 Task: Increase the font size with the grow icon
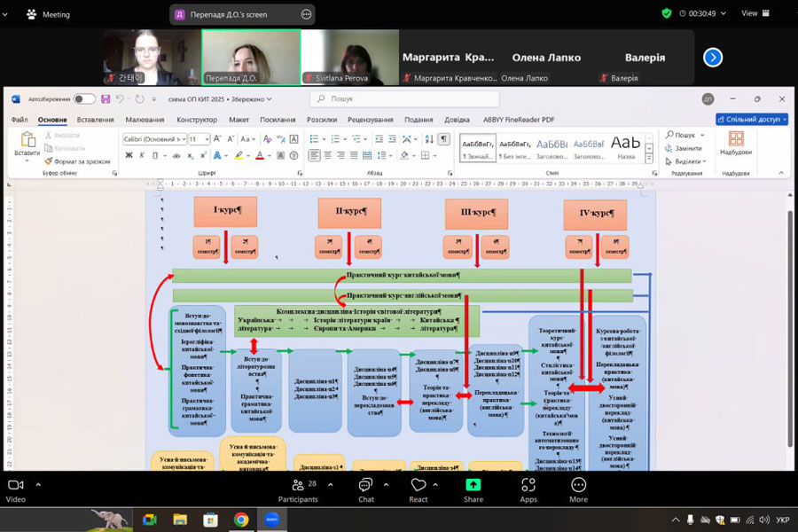click(217, 138)
